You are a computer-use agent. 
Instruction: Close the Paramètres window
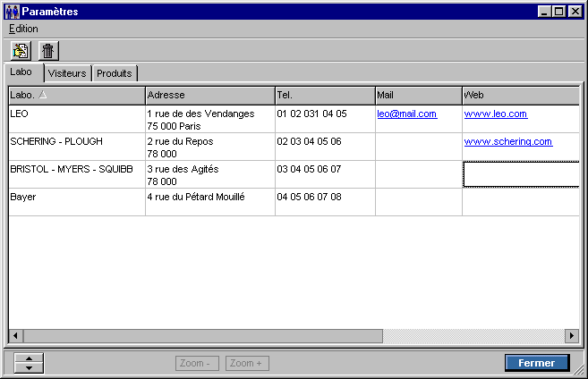(x=575, y=12)
